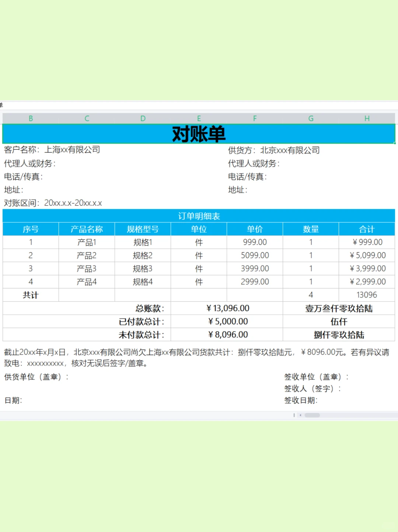
Task: Select the ¥2,999.00 total cell
Action: (x=367, y=282)
